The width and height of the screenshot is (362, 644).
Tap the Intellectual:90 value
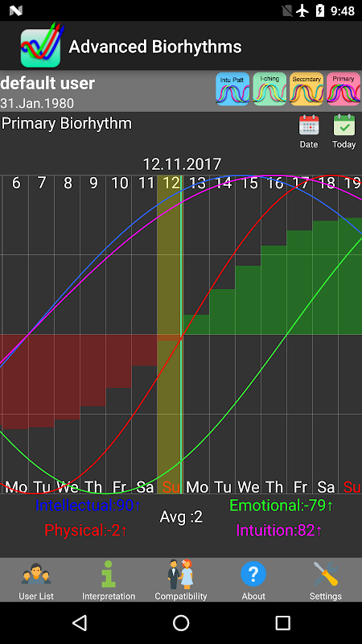tap(88, 506)
